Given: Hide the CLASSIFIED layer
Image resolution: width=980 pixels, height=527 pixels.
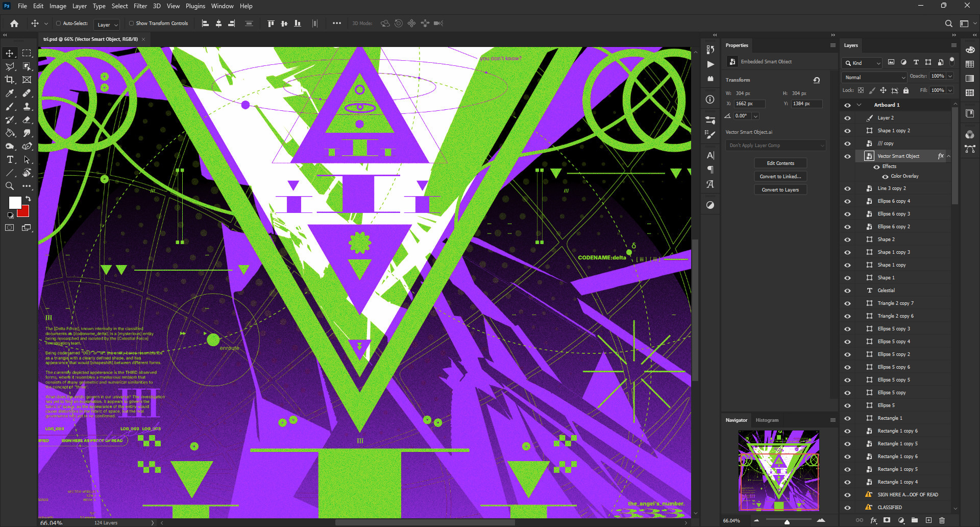Looking at the screenshot, I should pyautogui.click(x=848, y=508).
